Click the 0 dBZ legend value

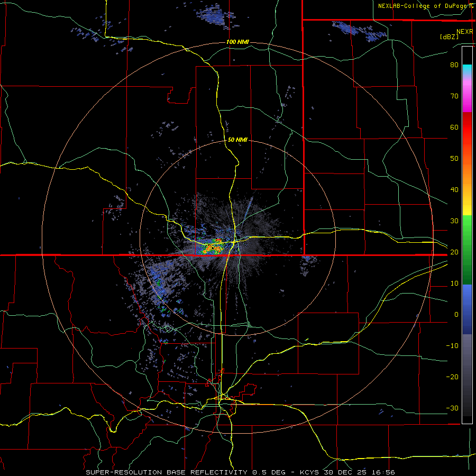coord(456,315)
